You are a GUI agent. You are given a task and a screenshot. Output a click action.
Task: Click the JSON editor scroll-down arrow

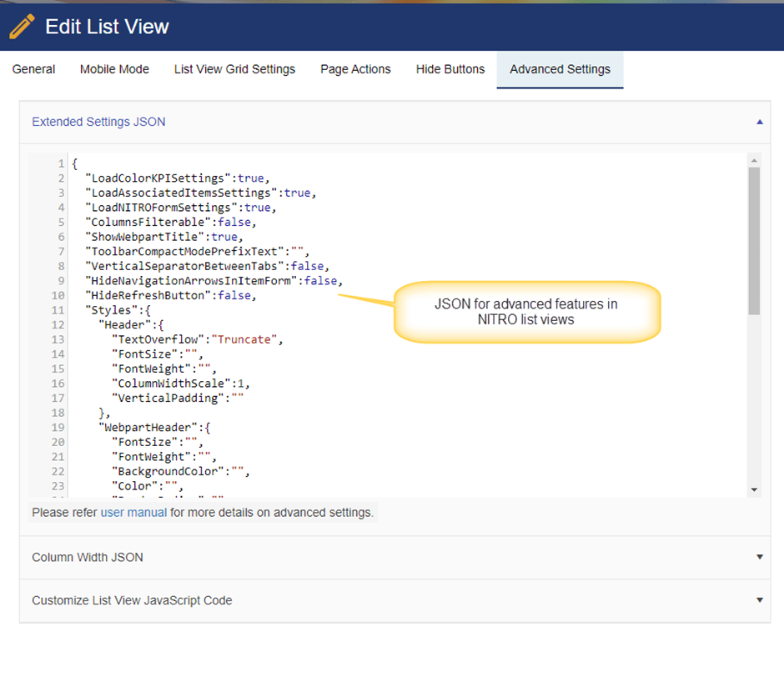coord(754,489)
